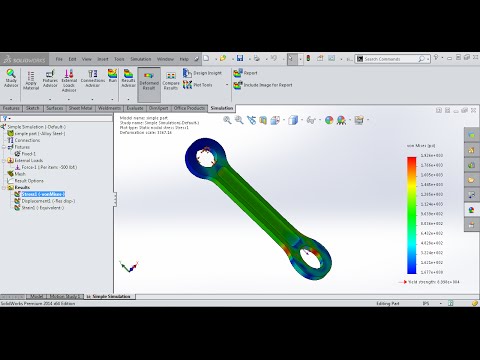Image resolution: width=480 pixels, height=360 pixels.
Task: Click the Undo icon
Action: 274,59
